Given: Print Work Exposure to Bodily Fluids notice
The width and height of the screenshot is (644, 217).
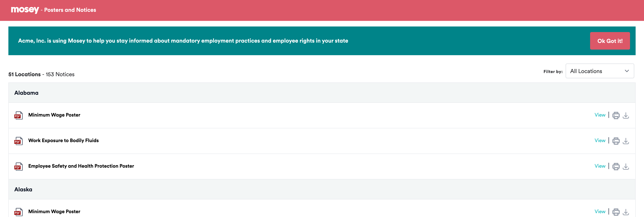Looking at the screenshot, I should click(x=616, y=141).
